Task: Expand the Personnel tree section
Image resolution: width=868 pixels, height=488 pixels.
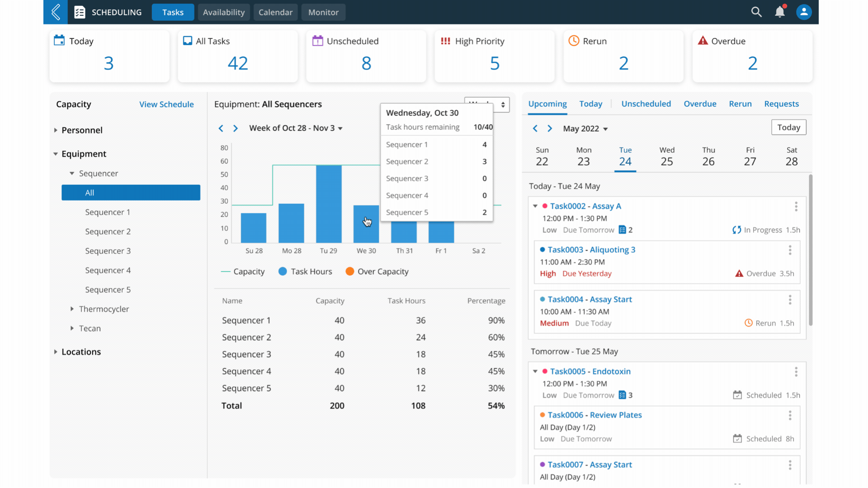Action: click(x=56, y=130)
